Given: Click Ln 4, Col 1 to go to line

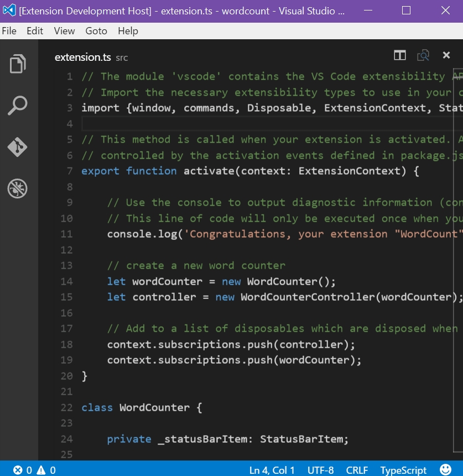Looking at the screenshot, I should [272, 470].
